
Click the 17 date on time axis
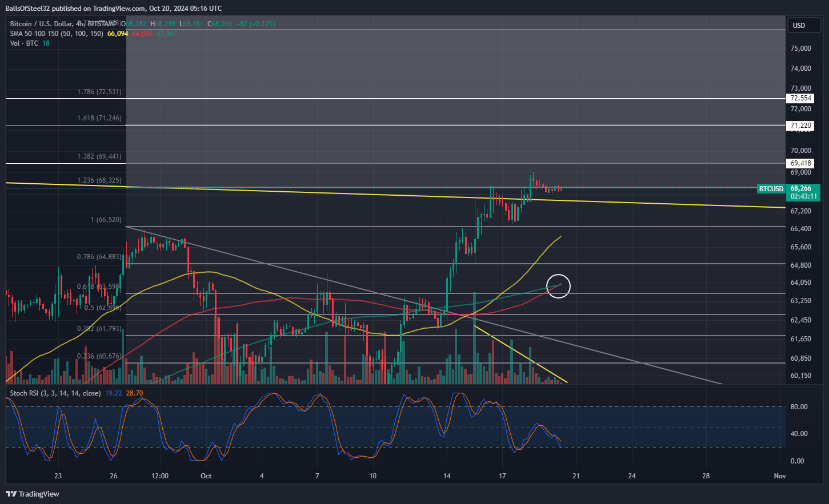tap(502, 476)
